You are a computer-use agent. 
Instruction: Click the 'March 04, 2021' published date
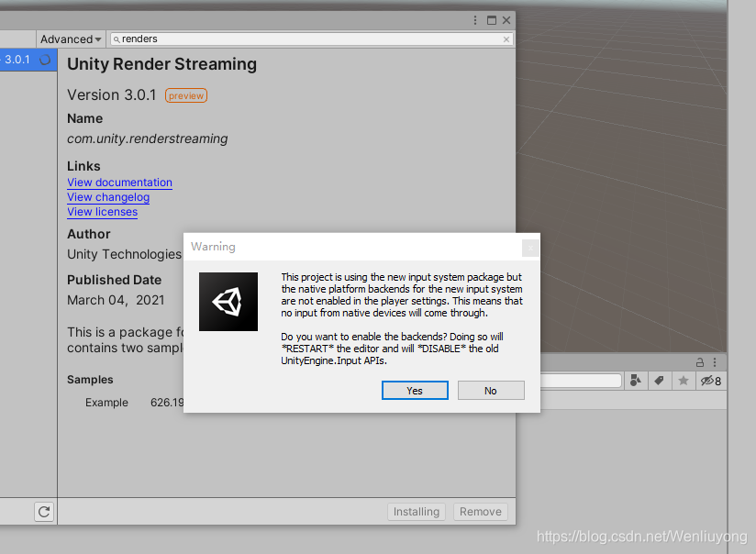(116, 300)
